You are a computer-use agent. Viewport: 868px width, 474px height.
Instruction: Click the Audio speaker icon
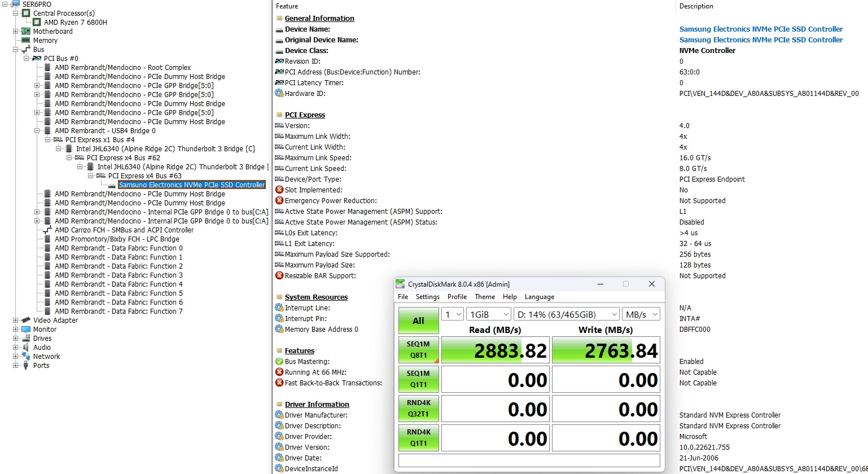[26, 347]
